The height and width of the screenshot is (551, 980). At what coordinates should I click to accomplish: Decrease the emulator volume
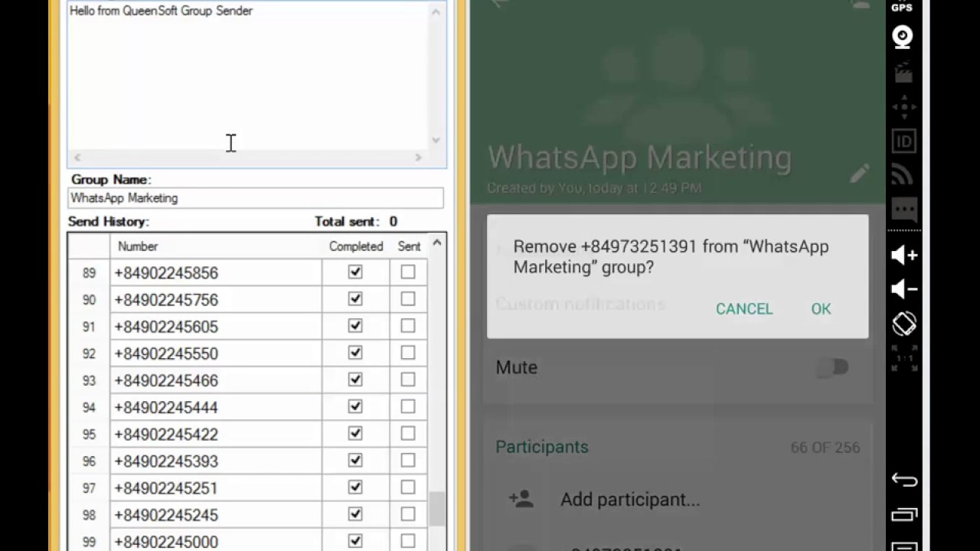(904, 289)
